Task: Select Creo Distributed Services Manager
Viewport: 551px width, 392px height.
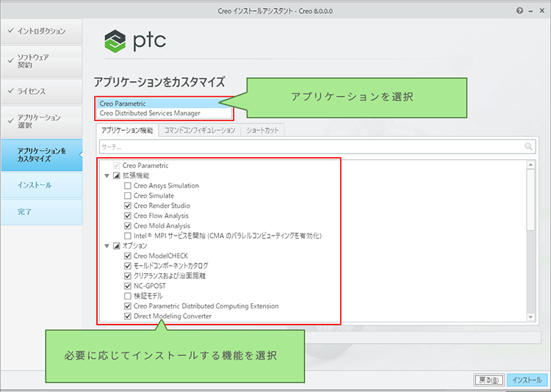Action: point(164,113)
